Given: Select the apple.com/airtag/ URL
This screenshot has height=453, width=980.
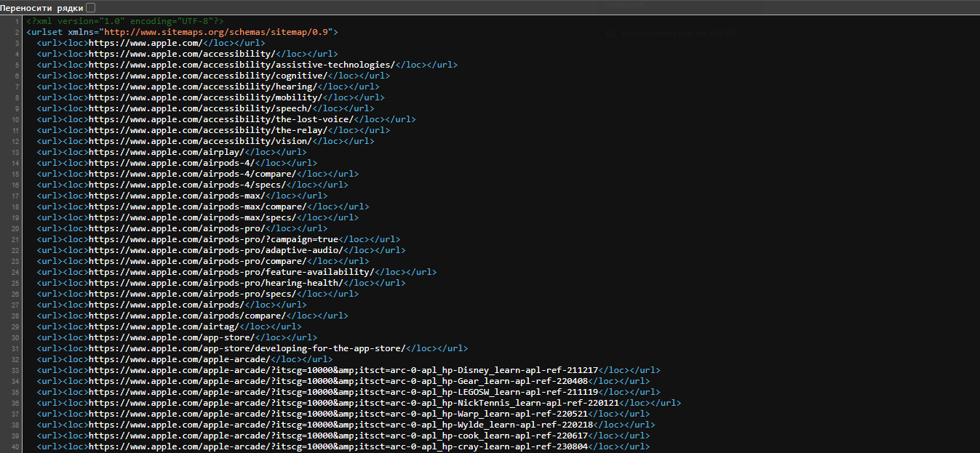Looking at the screenshot, I should click(164, 326).
